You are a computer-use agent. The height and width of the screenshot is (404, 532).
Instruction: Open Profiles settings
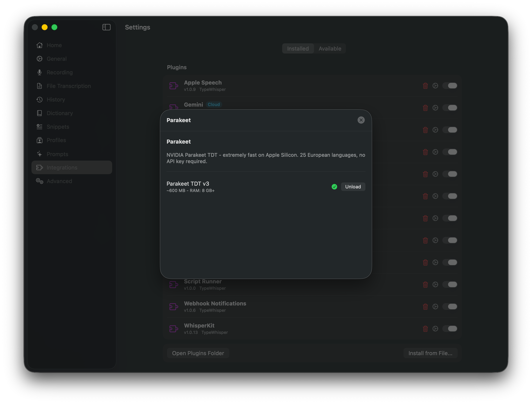56,140
